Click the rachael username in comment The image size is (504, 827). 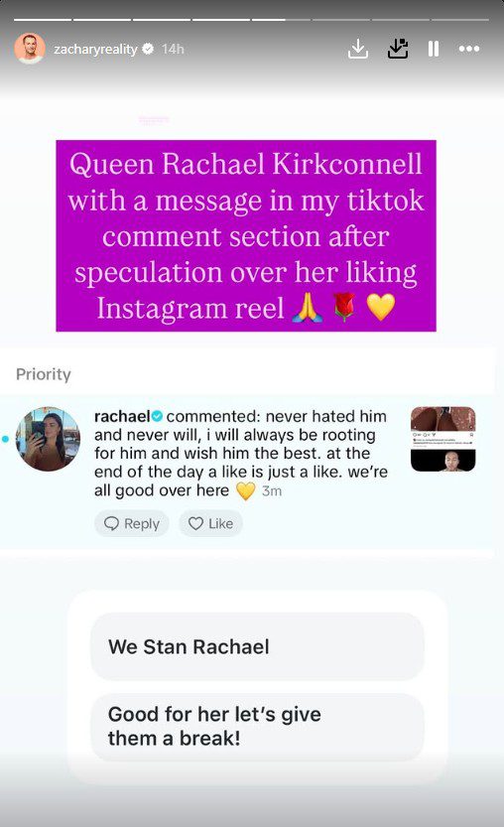coord(122,416)
